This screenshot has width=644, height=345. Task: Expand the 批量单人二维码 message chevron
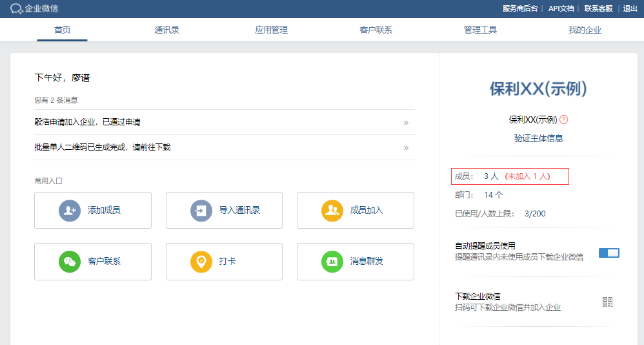coord(406,147)
